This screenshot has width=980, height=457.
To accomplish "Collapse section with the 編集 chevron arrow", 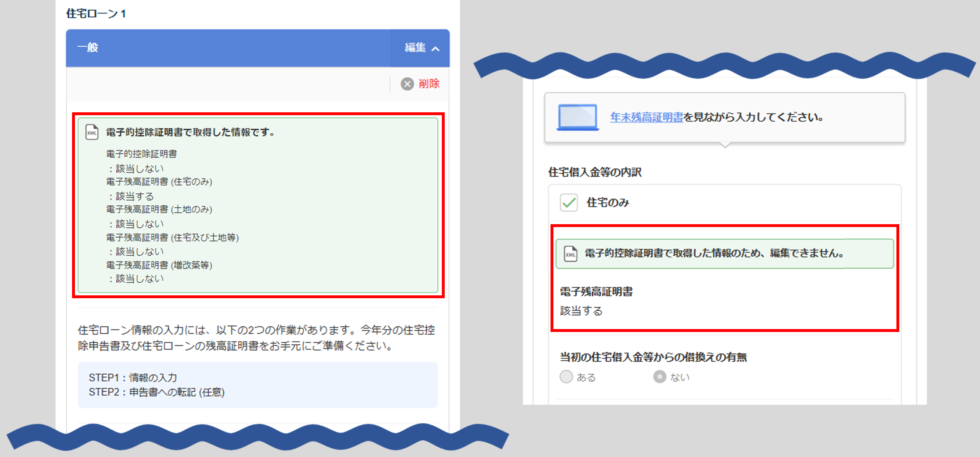I will (436, 49).
